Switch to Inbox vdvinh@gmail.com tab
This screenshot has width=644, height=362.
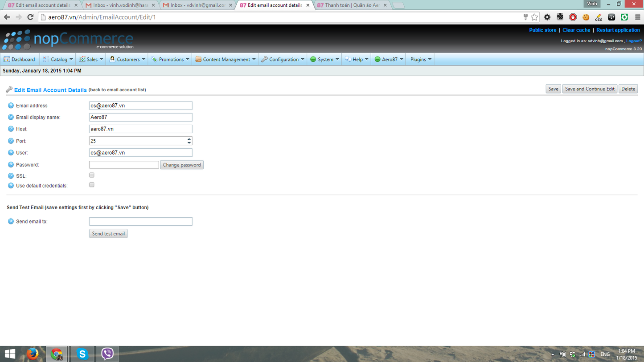[197, 5]
